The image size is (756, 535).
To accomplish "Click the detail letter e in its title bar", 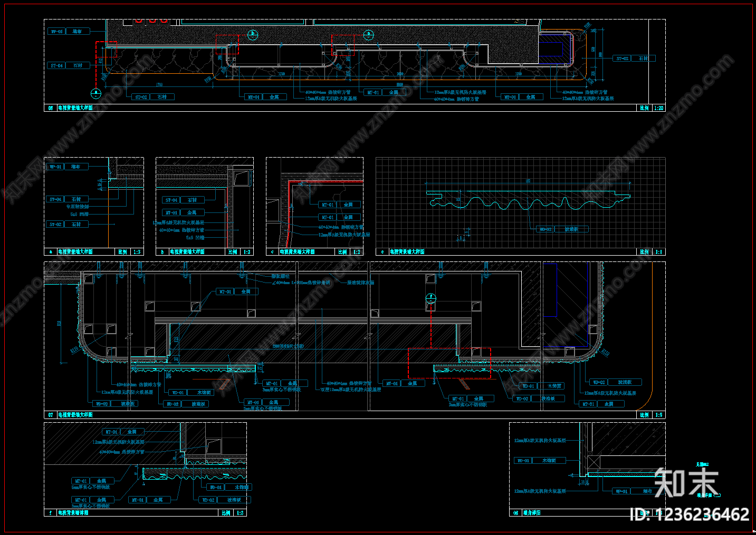I will click(x=382, y=252).
